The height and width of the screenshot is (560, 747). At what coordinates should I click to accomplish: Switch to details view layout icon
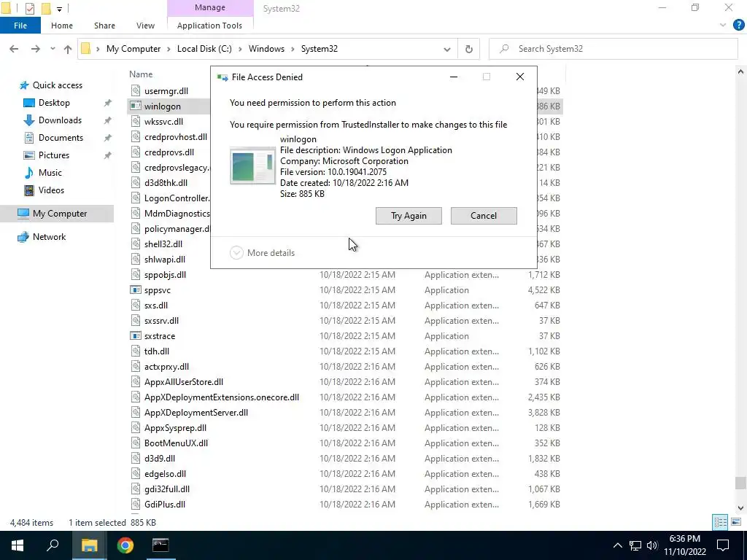(720, 522)
